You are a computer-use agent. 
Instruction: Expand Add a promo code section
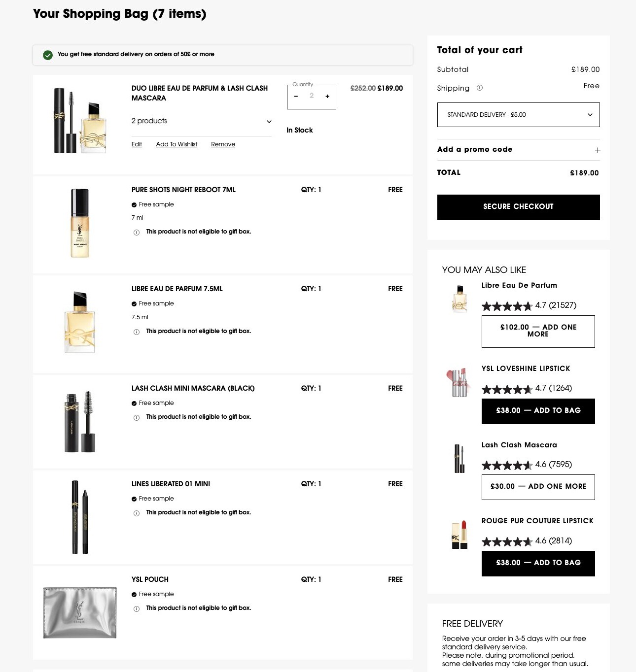pos(519,149)
